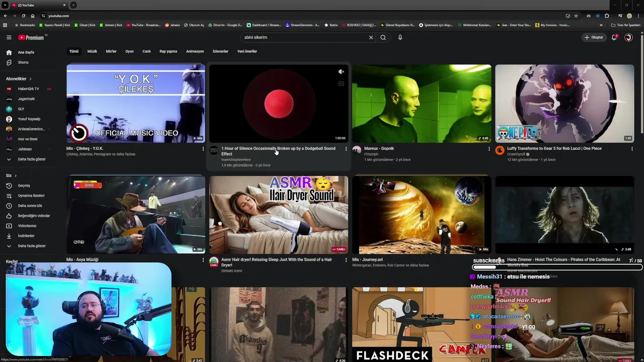
Task: Open the hamburger guide menu
Action: (9, 37)
